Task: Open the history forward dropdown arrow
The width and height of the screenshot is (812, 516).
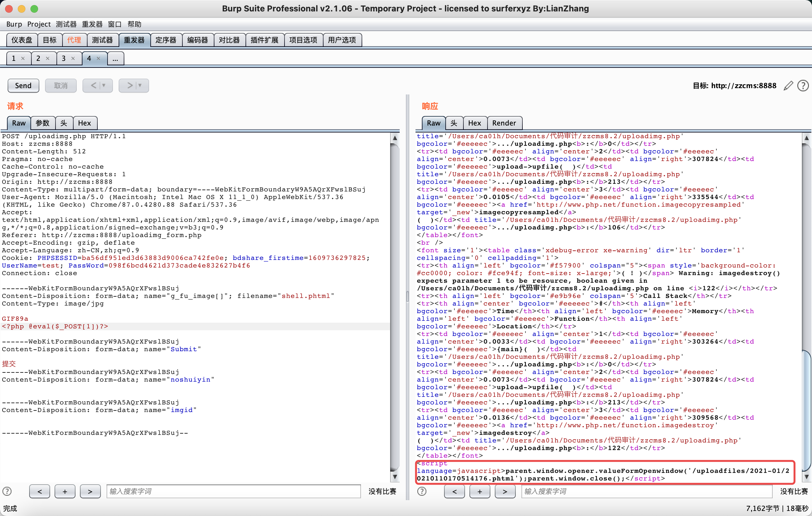Action: 140,86
